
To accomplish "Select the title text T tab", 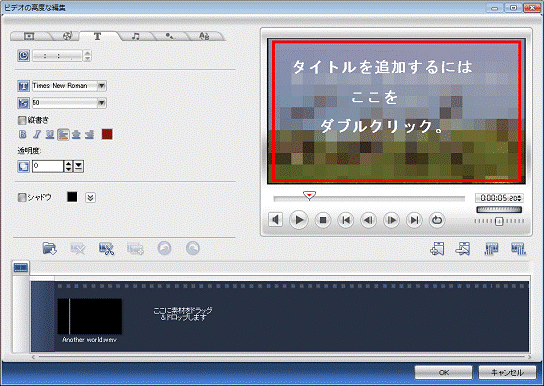I will [x=97, y=36].
